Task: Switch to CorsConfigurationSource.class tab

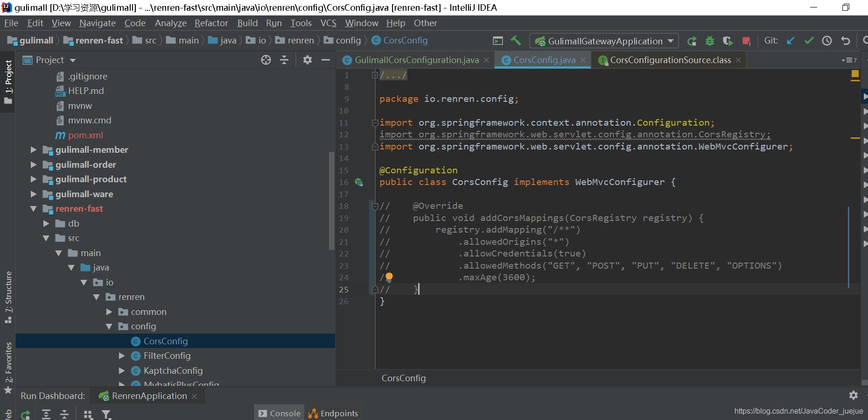Action: [671, 60]
